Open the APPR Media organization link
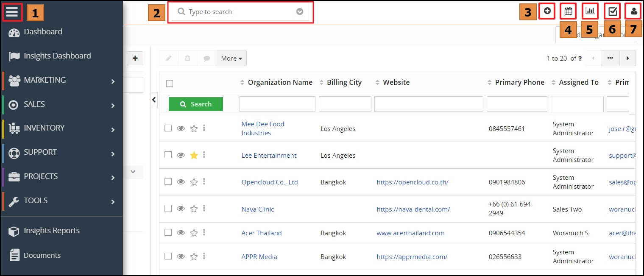Screen dimensions: 644x276 tap(259, 257)
